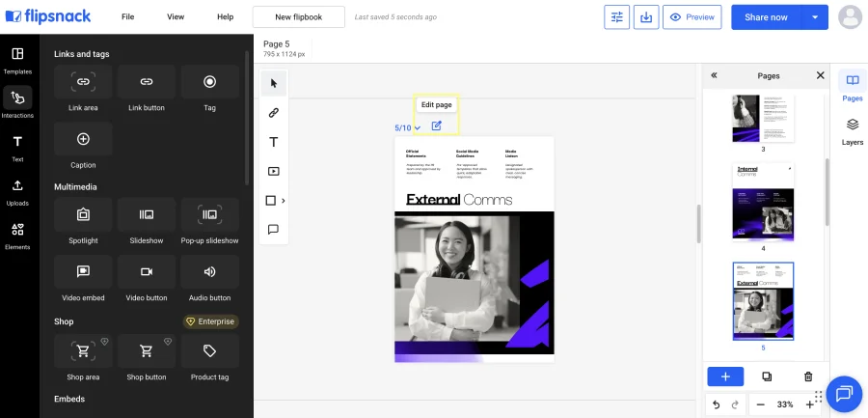Select page 3 thumbnail
Viewport: 868px width, 418px height.
pos(763,118)
